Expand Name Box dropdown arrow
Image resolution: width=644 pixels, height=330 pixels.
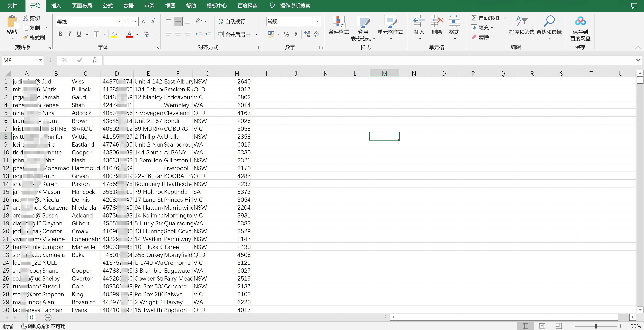coord(40,60)
